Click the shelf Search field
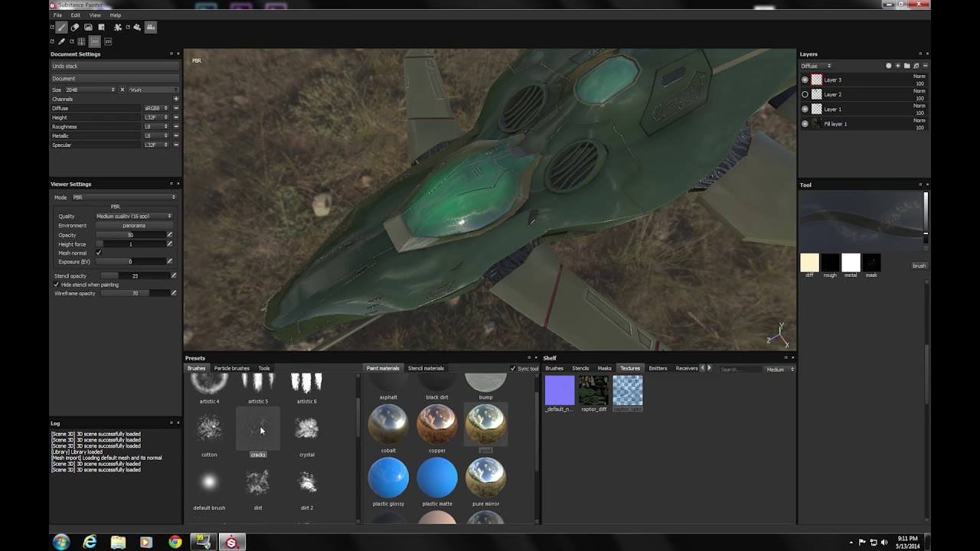980x551 pixels. pos(740,370)
